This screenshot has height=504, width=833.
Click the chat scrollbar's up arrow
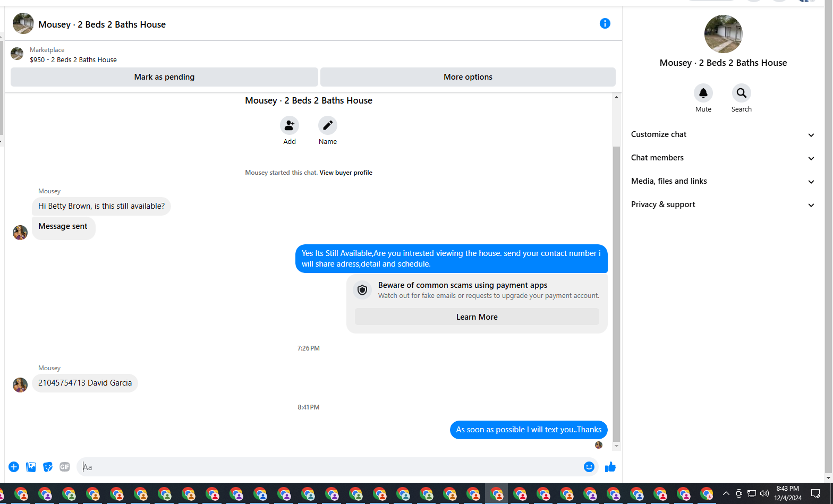pyautogui.click(x=616, y=97)
